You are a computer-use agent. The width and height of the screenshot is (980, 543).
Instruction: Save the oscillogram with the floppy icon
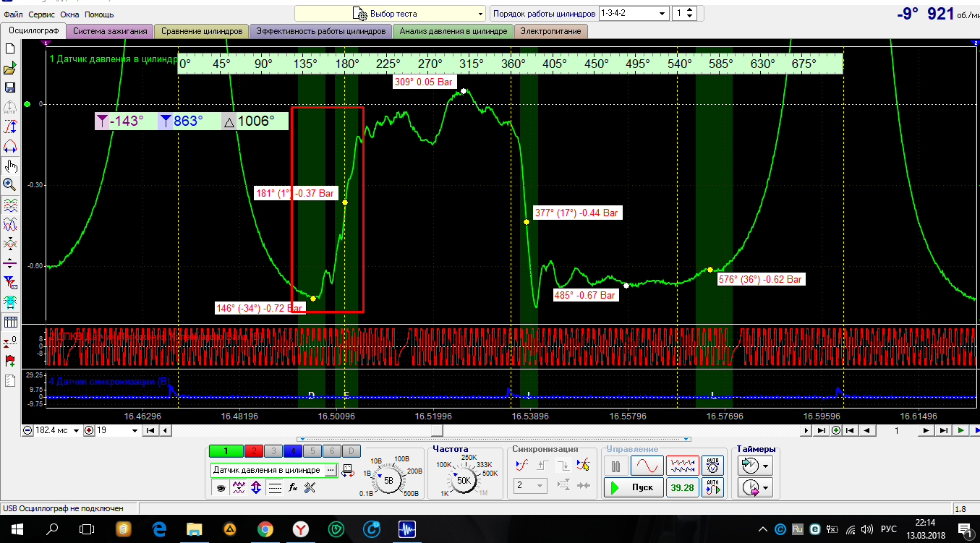tap(10, 87)
